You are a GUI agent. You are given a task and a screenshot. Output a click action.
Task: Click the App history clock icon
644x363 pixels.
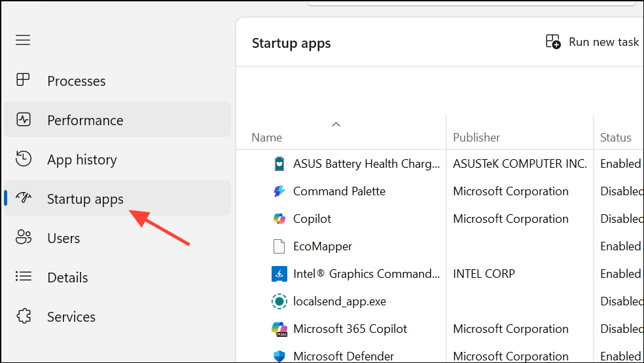(x=24, y=159)
